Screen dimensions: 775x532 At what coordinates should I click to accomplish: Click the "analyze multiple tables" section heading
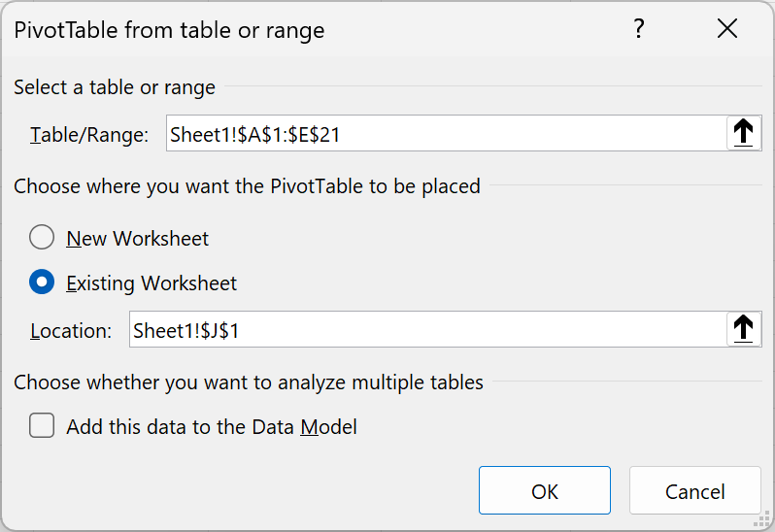pyautogui.click(x=249, y=382)
